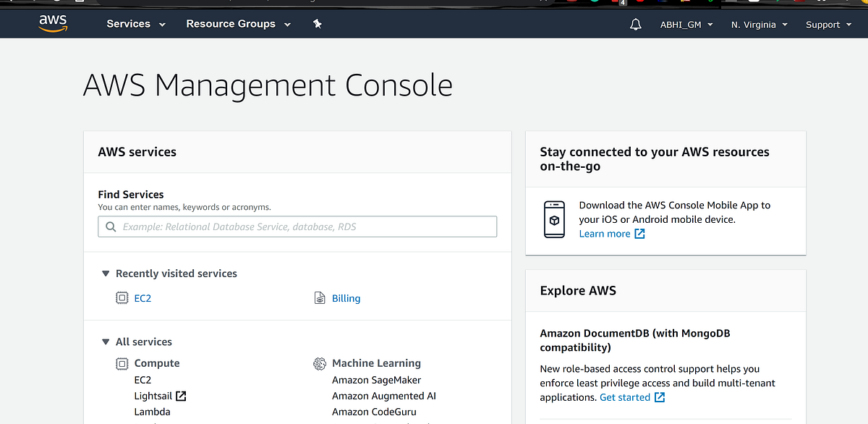This screenshot has width=868, height=424.
Task: Click the mobile phone icon for the Console App
Action: tap(554, 219)
